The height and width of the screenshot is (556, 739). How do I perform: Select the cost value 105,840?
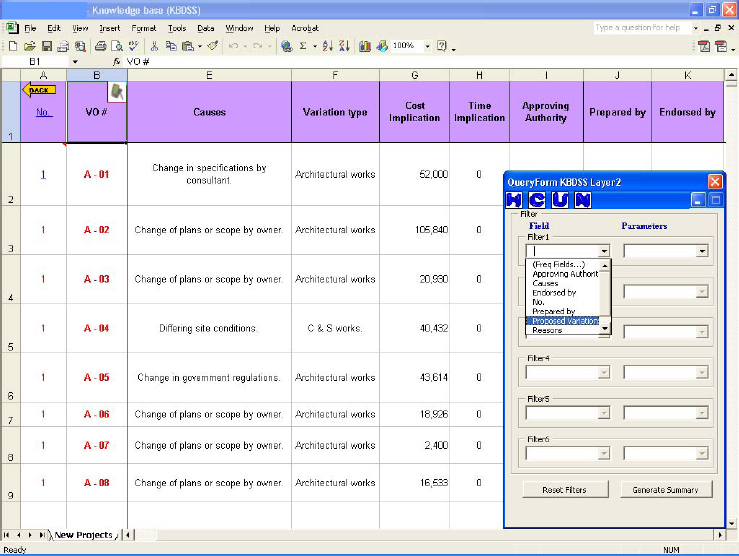click(414, 230)
